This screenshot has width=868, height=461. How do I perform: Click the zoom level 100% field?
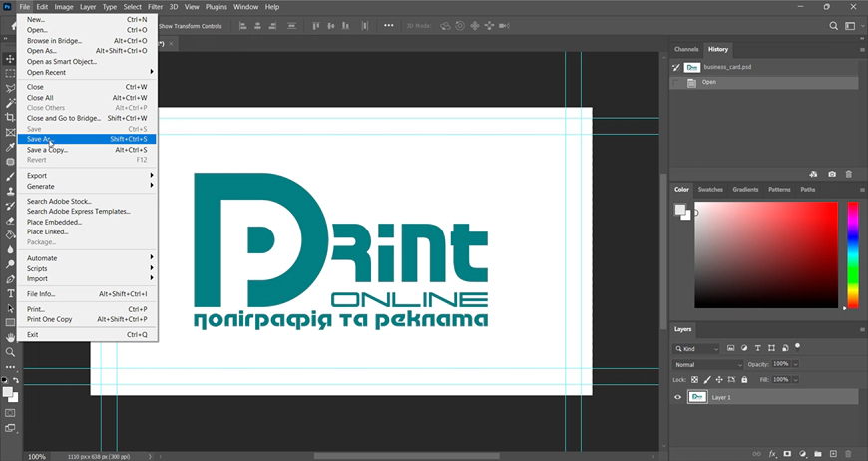coord(37,457)
